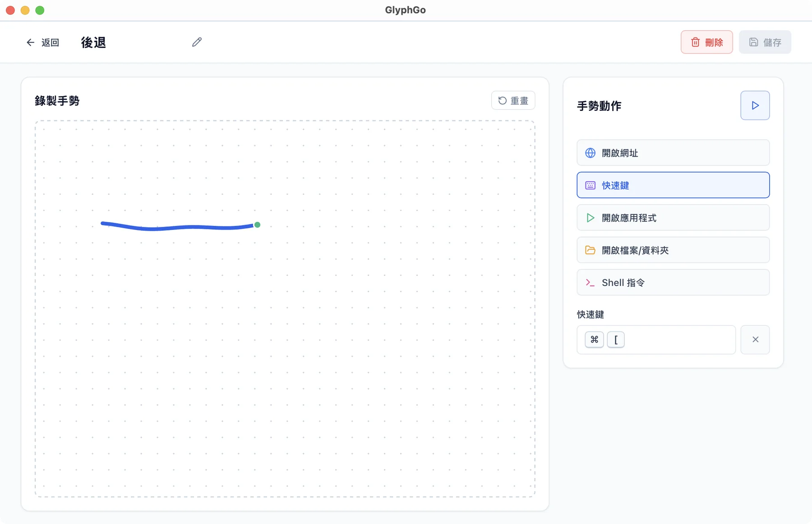Viewport: 812px width, 524px height.
Task: Zoom the GlyphGo window with the green button
Action: (40, 10)
